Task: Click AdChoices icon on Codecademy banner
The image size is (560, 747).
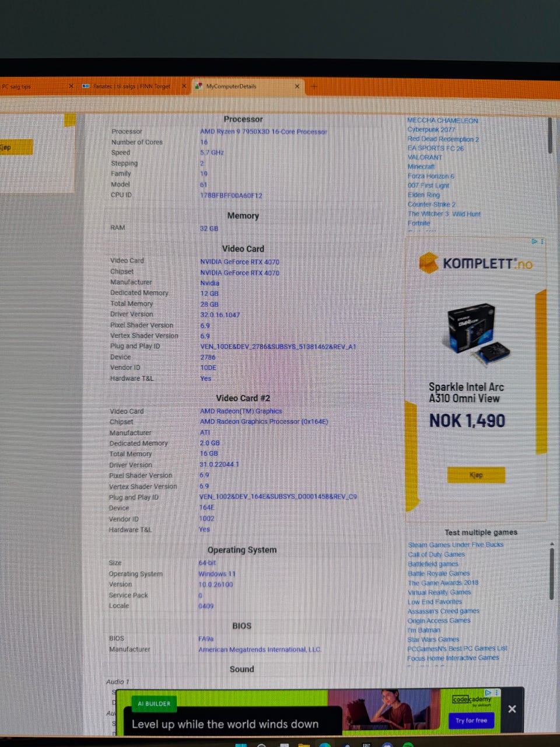Action: 488,693
